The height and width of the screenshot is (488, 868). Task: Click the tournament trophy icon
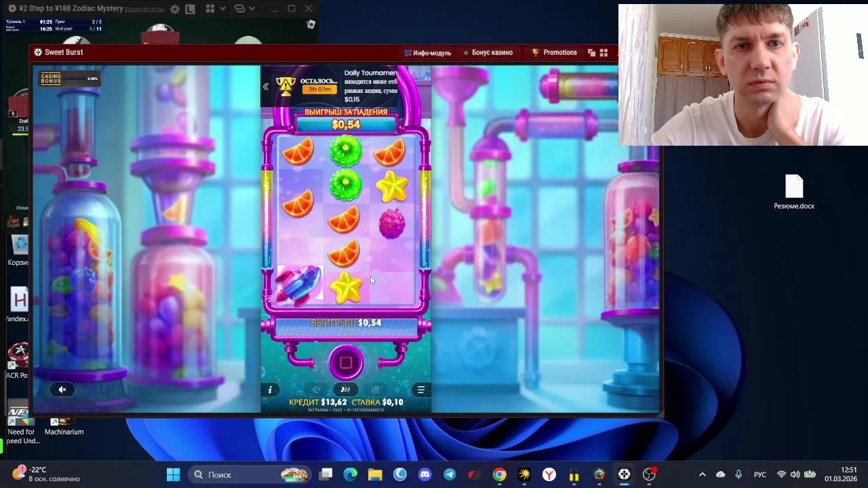(x=285, y=86)
